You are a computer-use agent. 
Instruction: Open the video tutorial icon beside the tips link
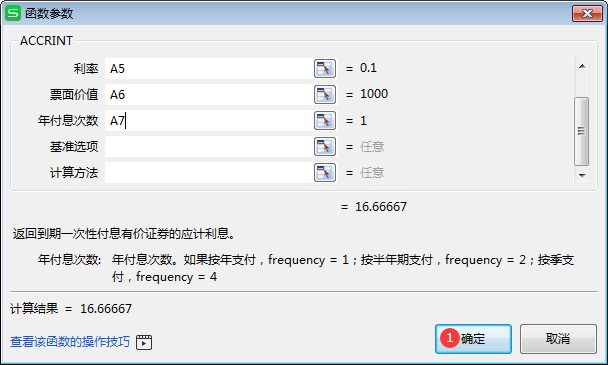144,342
